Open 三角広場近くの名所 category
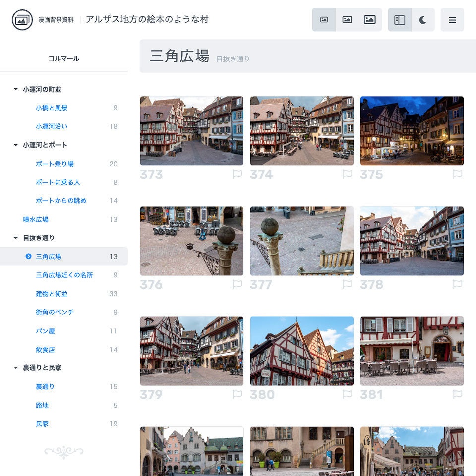 (x=64, y=275)
